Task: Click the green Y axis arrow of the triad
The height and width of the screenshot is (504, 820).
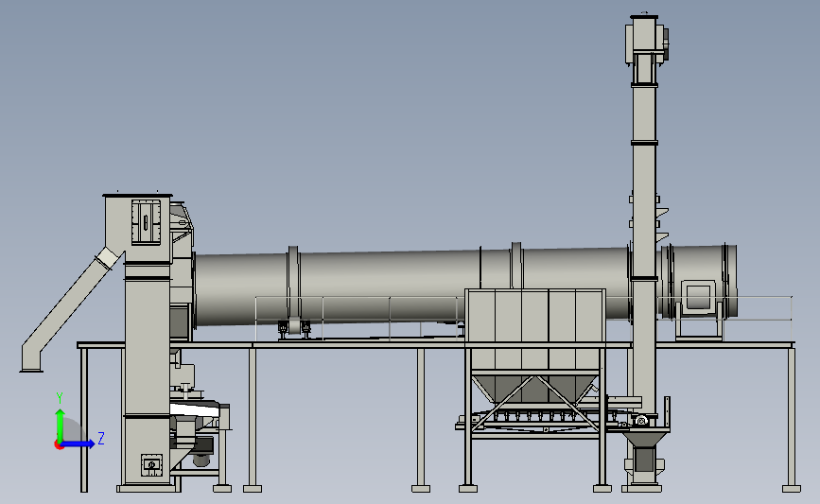Action: pos(61,424)
